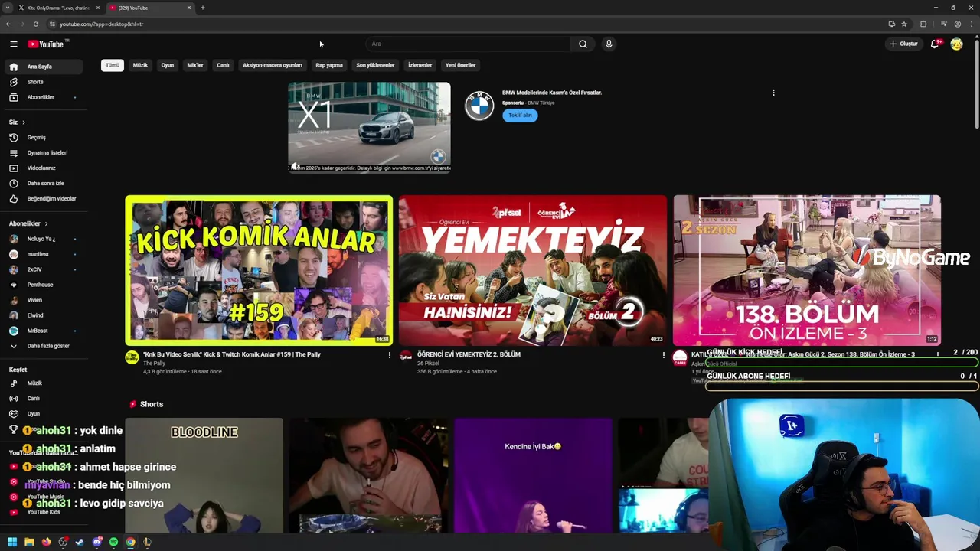Viewport: 980px width, 551px height.
Task: Click the address bar URL
Action: 102,24
